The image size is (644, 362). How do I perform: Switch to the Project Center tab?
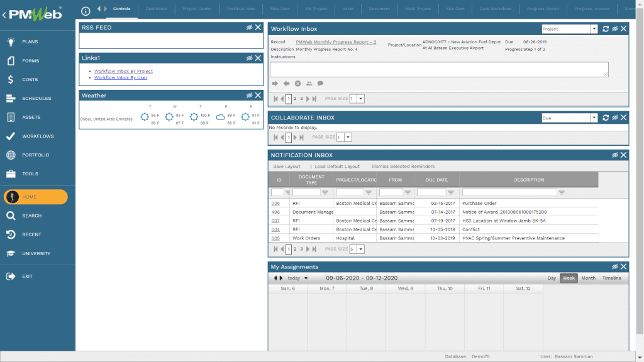[197, 9]
